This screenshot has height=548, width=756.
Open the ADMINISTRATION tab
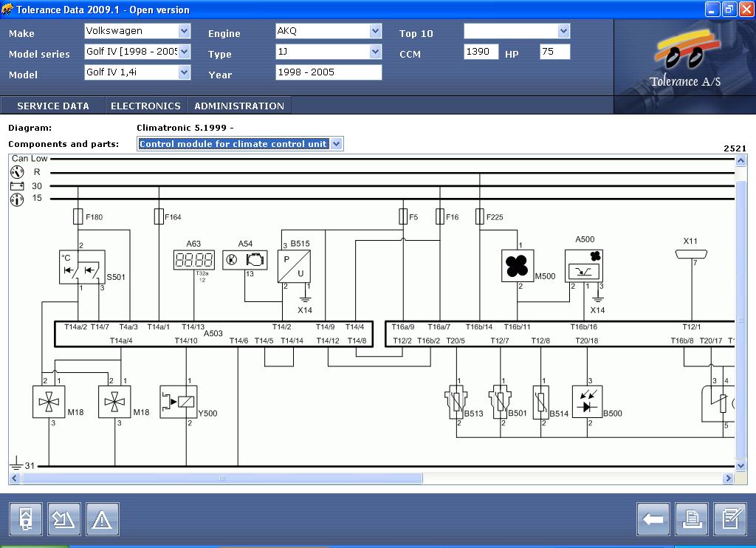pyautogui.click(x=239, y=106)
